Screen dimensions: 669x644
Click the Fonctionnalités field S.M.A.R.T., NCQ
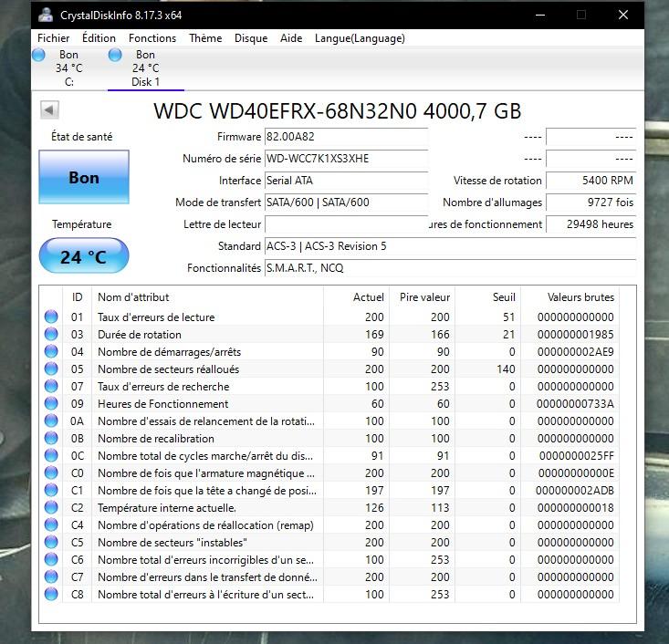pos(450,268)
